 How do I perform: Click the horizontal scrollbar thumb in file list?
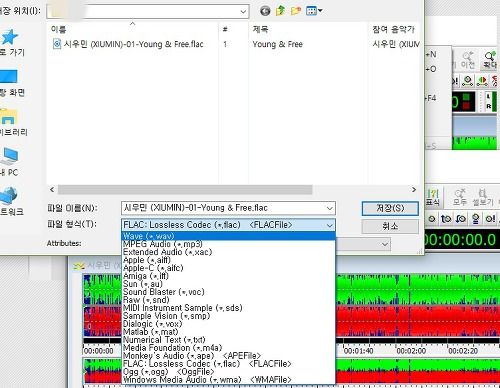(185, 190)
